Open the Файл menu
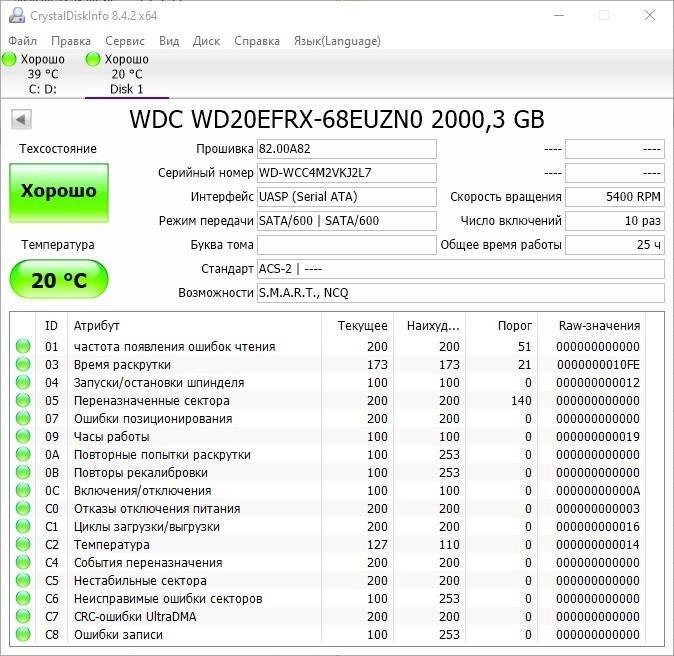This screenshot has height=656, width=674. (22, 41)
